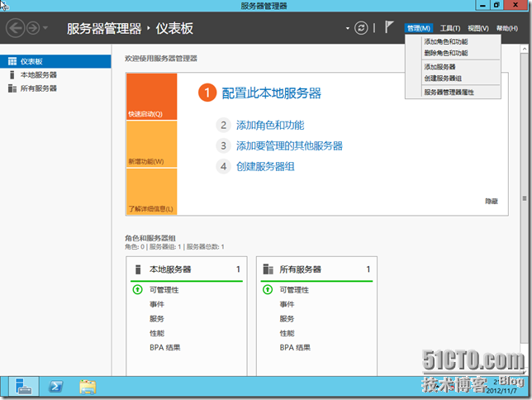This screenshot has height=400, width=532.
Task: Choose 创建服务器组 menu entry
Action: (443, 78)
